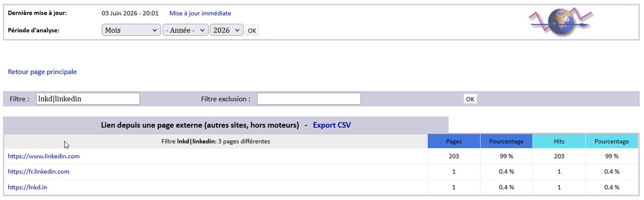Image resolution: width=644 pixels, height=200 pixels.
Task: Open the Année dropdown
Action: click(185, 31)
